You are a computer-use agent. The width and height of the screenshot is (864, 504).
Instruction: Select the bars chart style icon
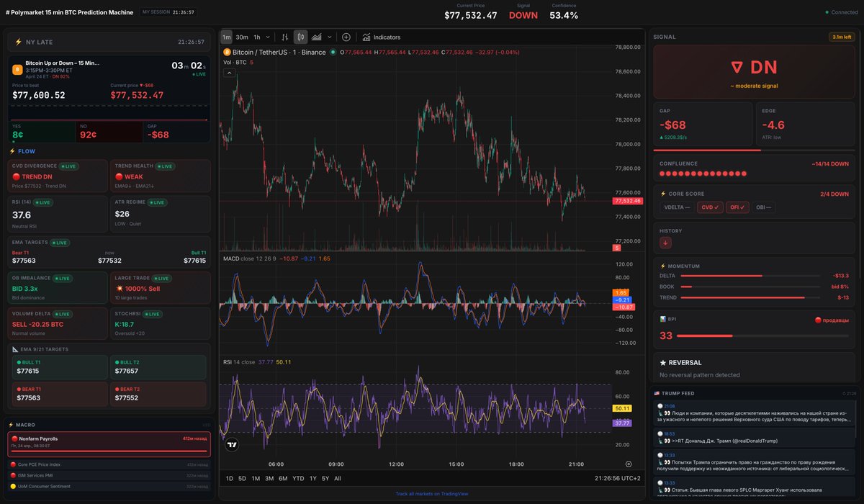click(285, 37)
